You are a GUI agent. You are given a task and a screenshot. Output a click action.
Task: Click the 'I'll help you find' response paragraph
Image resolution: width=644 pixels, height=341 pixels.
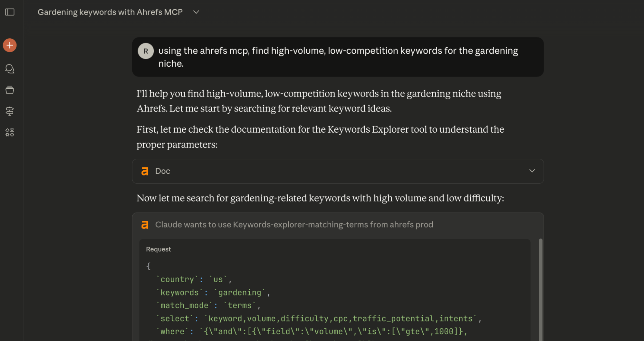point(319,101)
